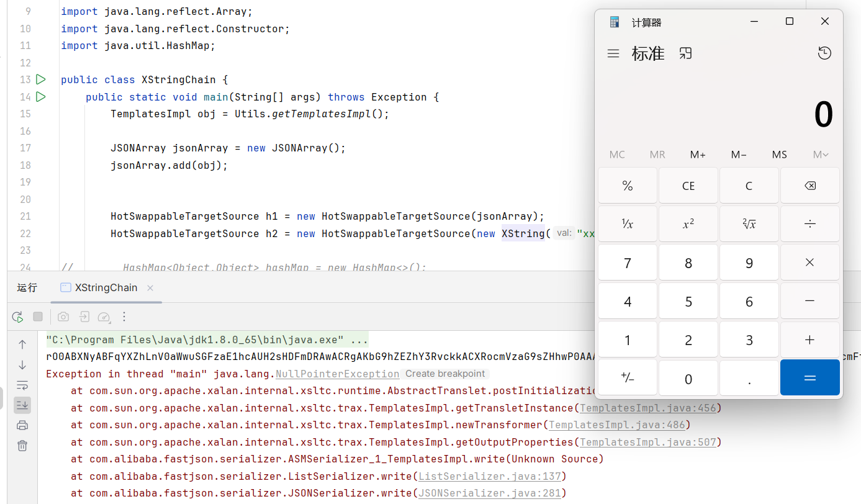Click the decimal point key

coord(749,378)
